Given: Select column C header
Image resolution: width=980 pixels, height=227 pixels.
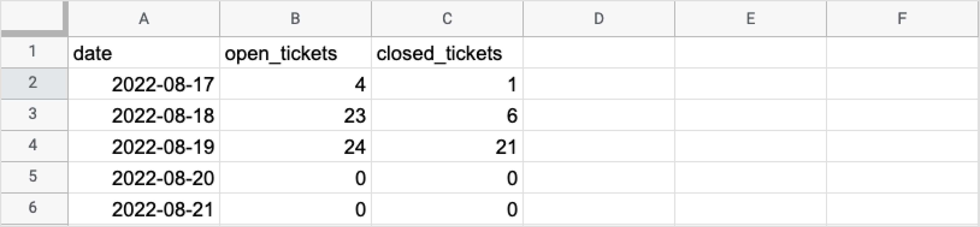Looking at the screenshot, I should click(447, 18).
